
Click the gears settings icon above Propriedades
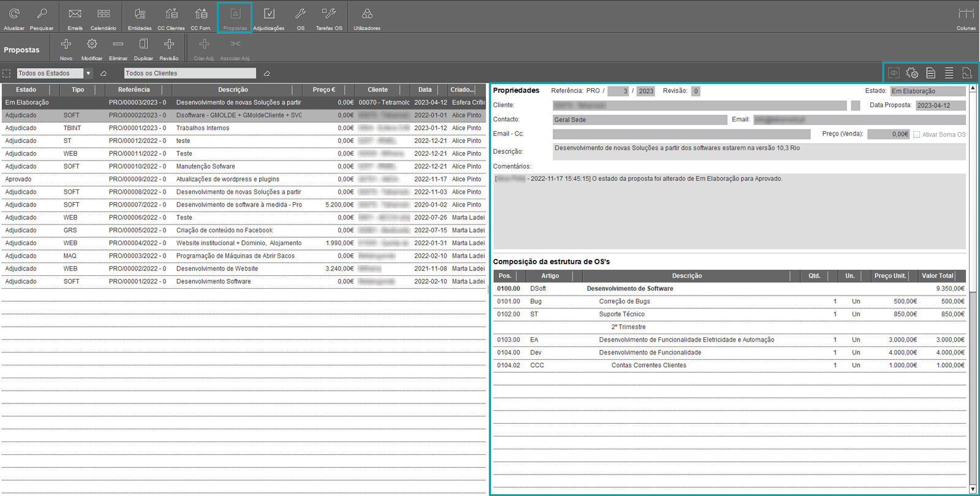tap(912, 73)
